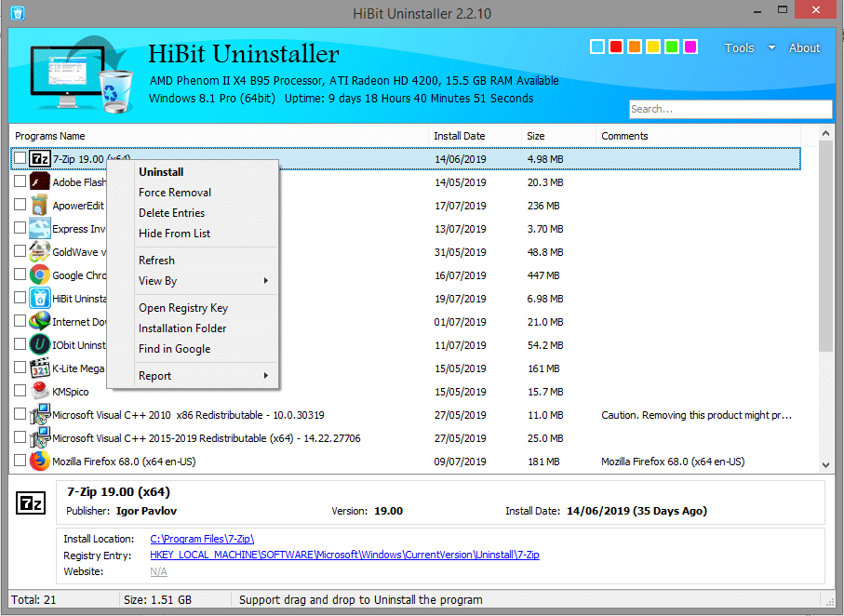Check the IObit Uninstaller checkbox
844x616 pixels.
coord(20,344)
